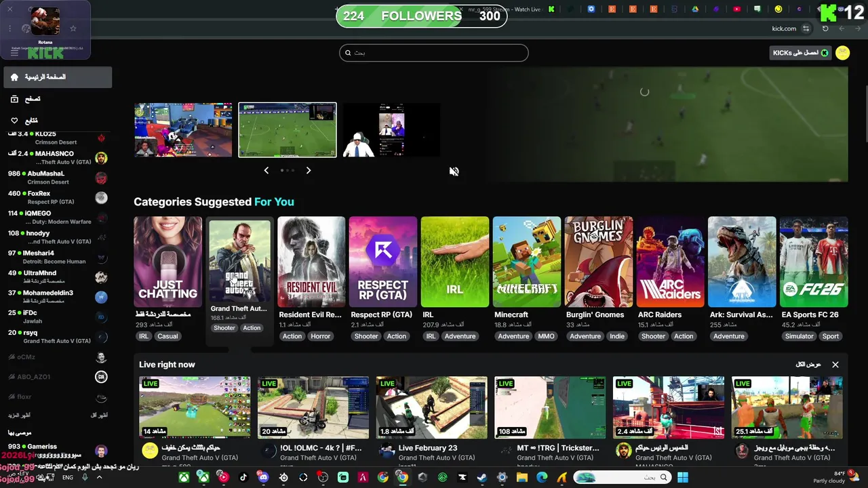
Task: Go to the next featured stream arrow
Action: coord(308,170)
